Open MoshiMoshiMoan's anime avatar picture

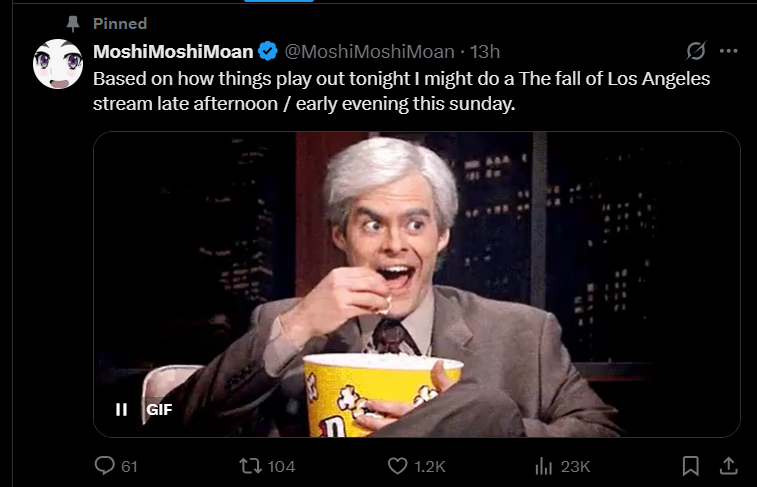point(58,64)
